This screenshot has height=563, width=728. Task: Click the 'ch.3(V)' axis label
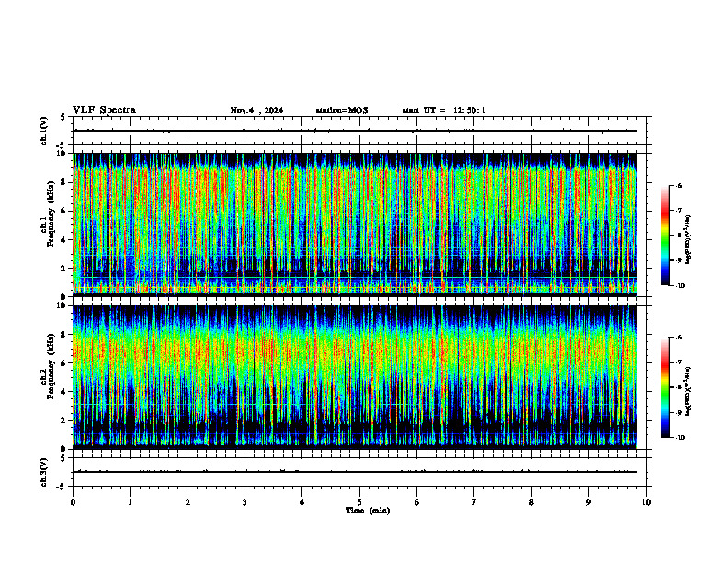(43, 472)
